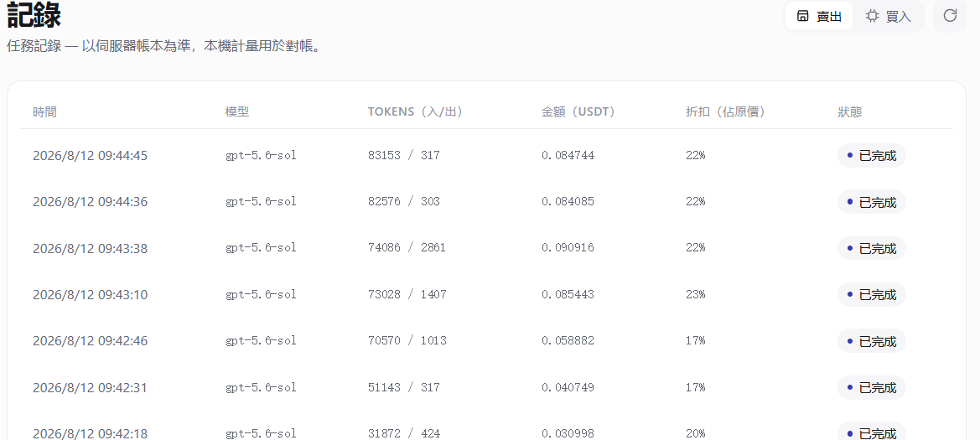Select the 金額（USDT） column header
Viewport: 980px width, 440px height.
[578, 112]
